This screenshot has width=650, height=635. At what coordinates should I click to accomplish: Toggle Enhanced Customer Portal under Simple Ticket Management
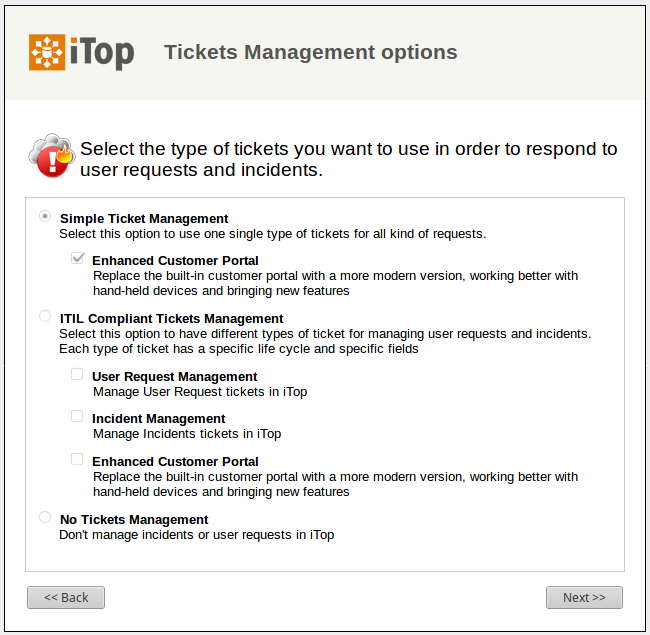coord(77,258)
